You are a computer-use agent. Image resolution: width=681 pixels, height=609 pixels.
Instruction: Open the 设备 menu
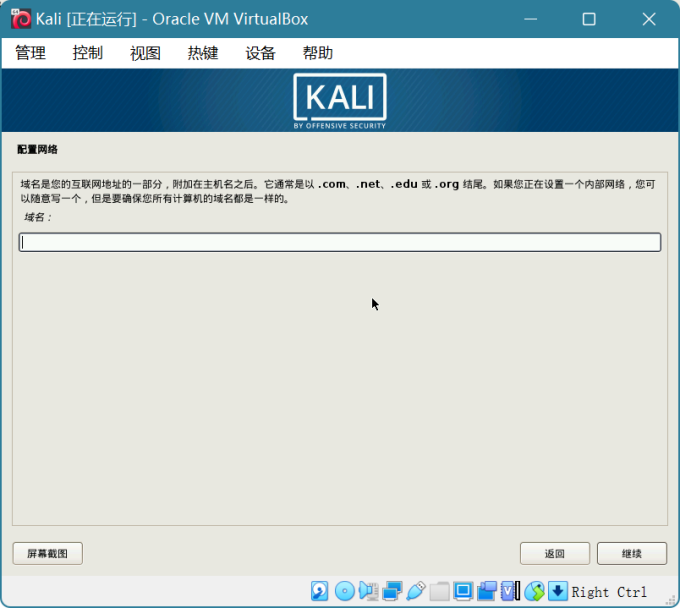tap(260, 53)
